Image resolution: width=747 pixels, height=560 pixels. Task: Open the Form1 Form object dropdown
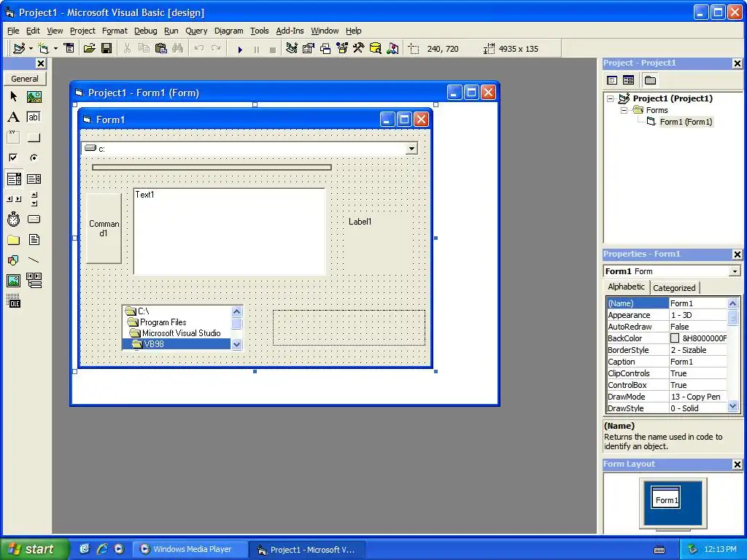[x=735, y=271]
